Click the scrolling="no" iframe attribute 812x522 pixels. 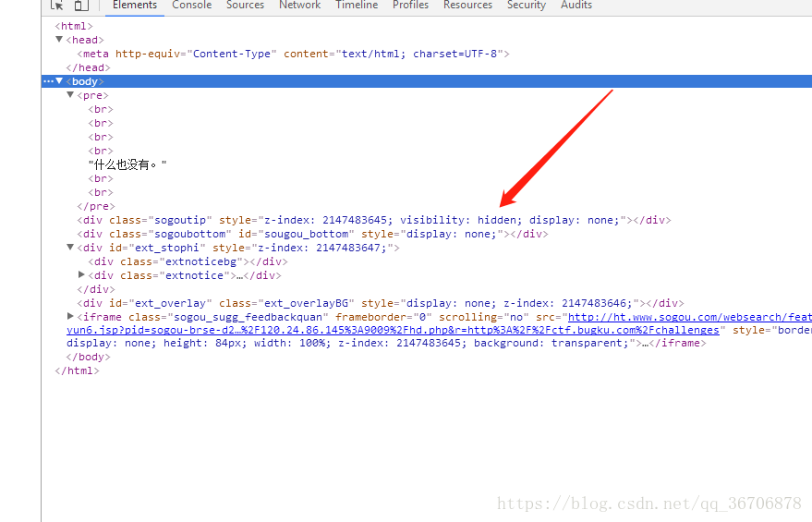click(x=484, y=317)
